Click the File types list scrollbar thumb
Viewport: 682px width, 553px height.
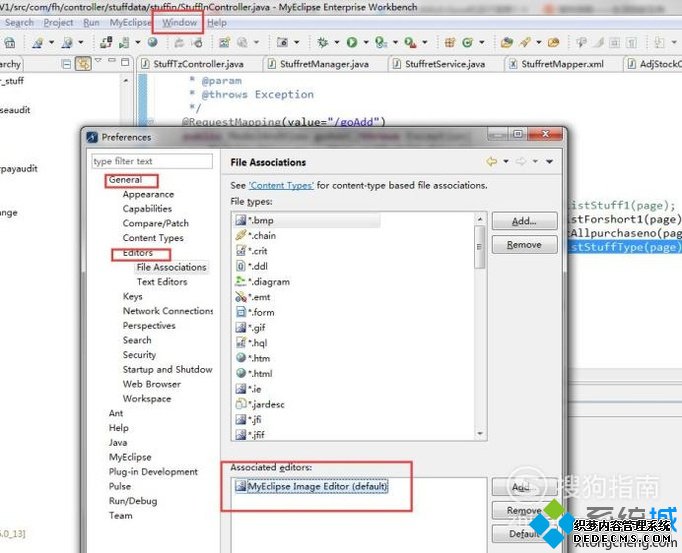click(480, 247)
